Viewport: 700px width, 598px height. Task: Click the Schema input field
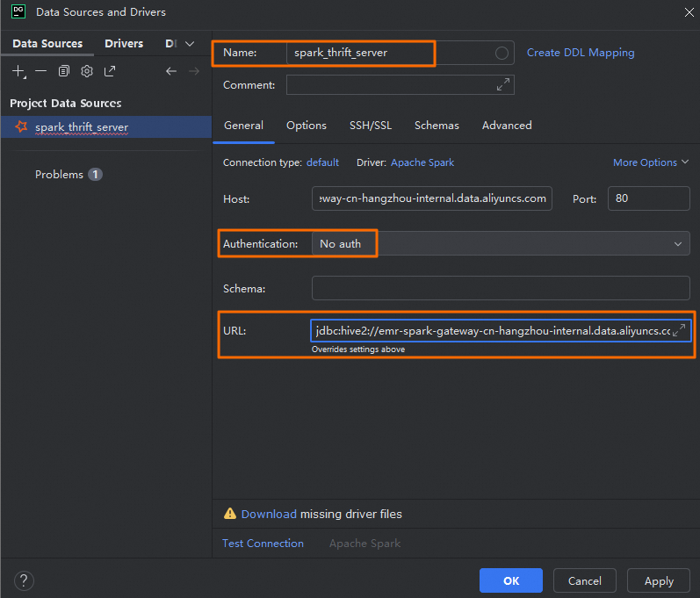point(501,288)
